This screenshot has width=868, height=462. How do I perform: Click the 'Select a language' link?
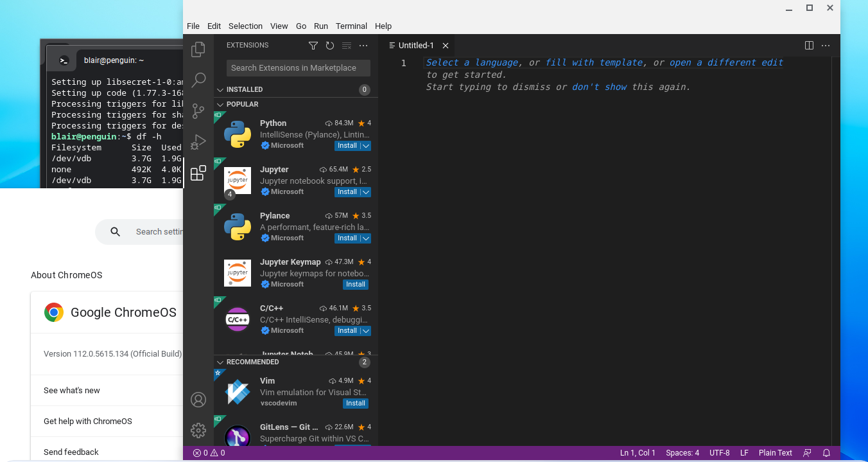472,62
